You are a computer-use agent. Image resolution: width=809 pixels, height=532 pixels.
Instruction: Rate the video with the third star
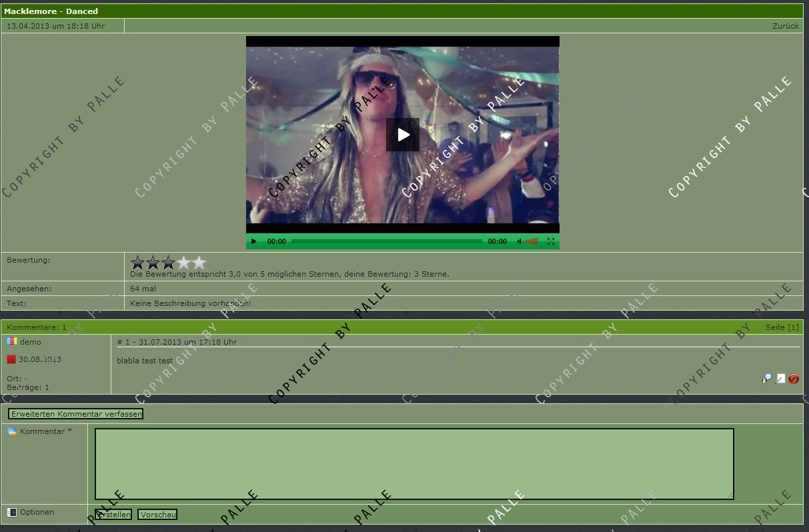[169, 263]
